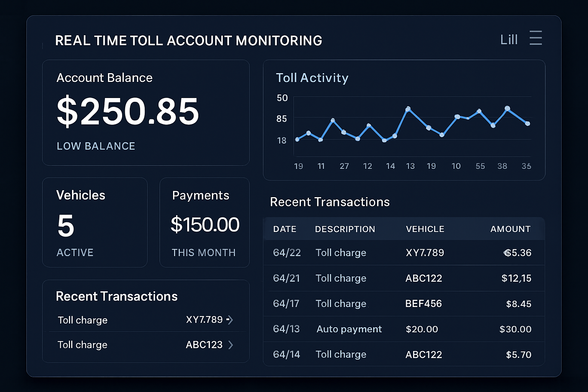Viewport: 588px width, 392px height.
Task: Open the hamburger menu icon
Action: click(536, 38)
